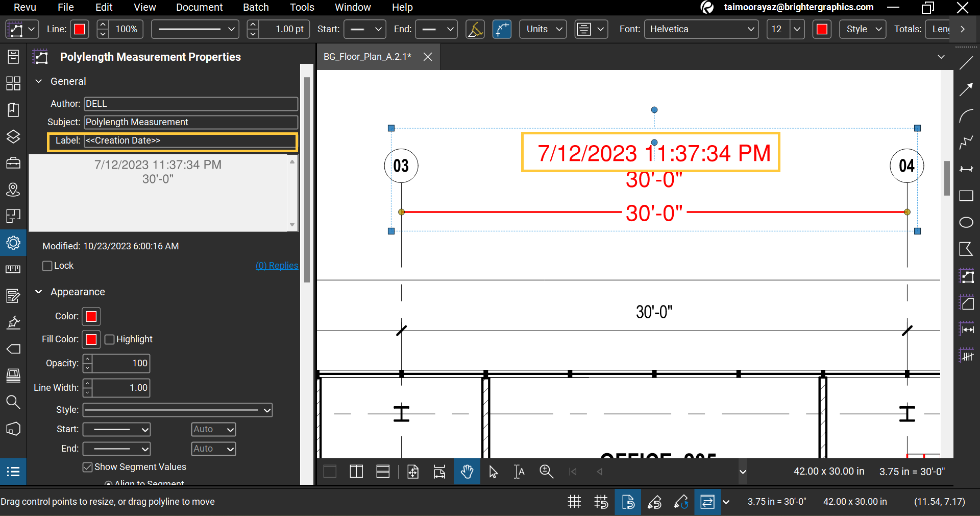980x516 pixels.
Task: Open the Units dropdown
Action: tap(543, 29)
